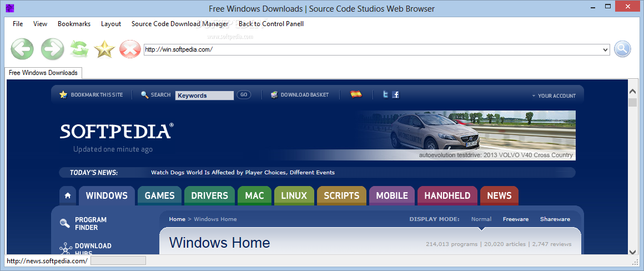Click the status bar news.softpedia.com URL

click(47, 261)
